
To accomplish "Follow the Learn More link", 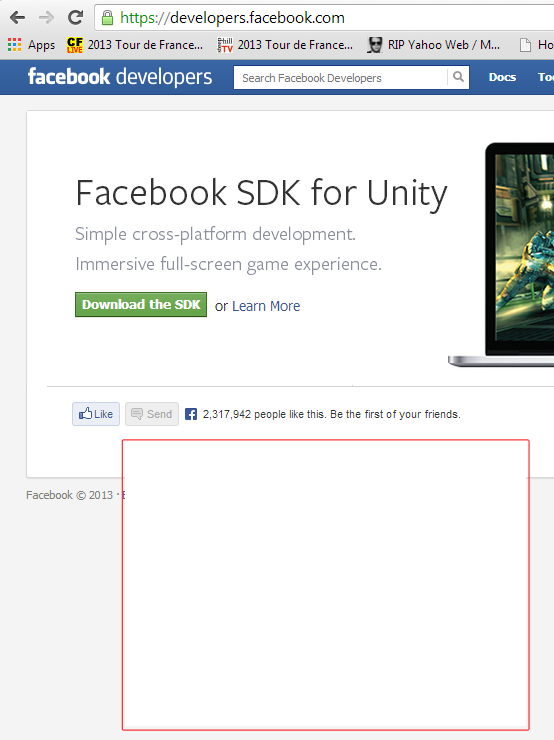I will click(266, 306).
